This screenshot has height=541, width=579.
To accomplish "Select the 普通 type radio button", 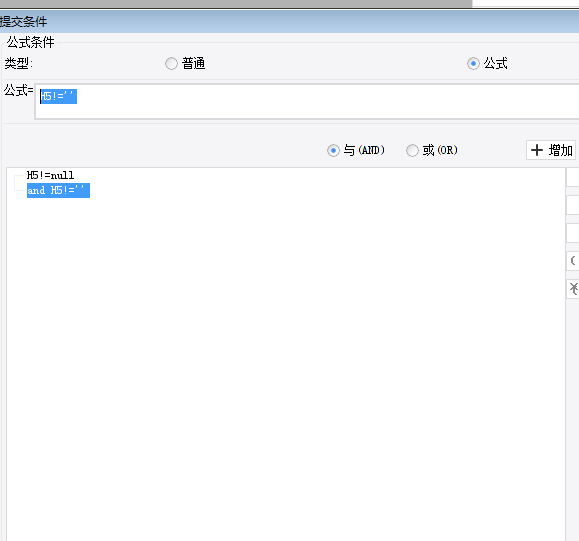I will [171, 64].
